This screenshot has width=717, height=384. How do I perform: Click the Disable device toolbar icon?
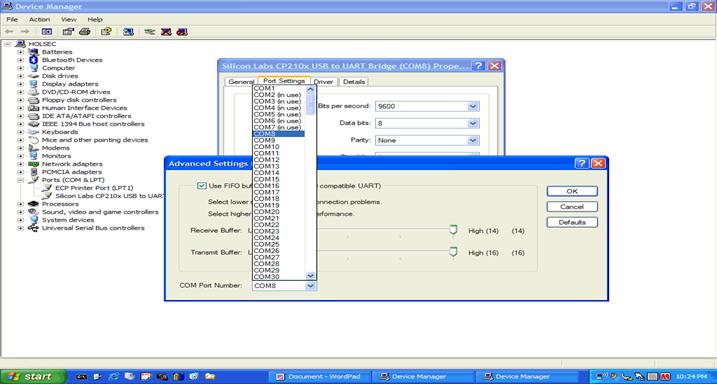(182, 32)
